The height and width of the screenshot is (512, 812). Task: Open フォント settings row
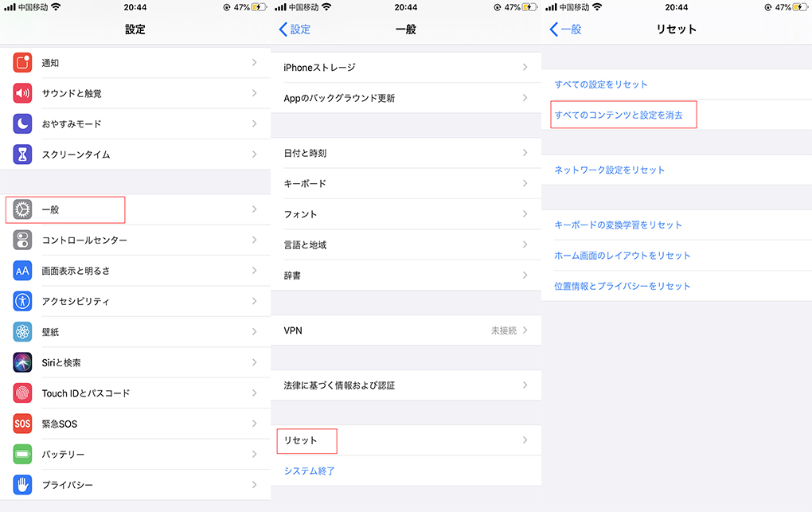pyautogui.click(x=406, y=214)
